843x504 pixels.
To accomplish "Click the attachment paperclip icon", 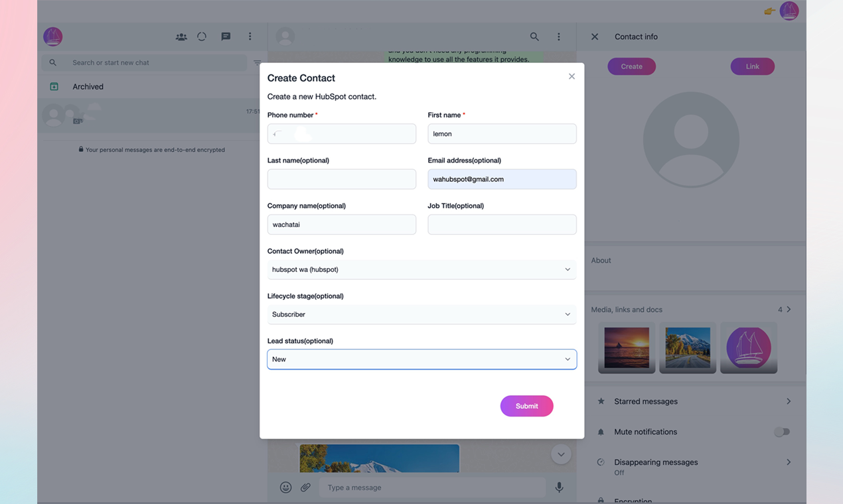I will pyautogui.click(x=305, y=487).
